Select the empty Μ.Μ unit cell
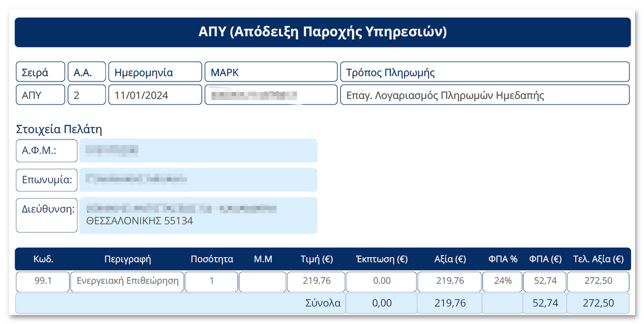644x324 pixels. (x=262, y=281)
